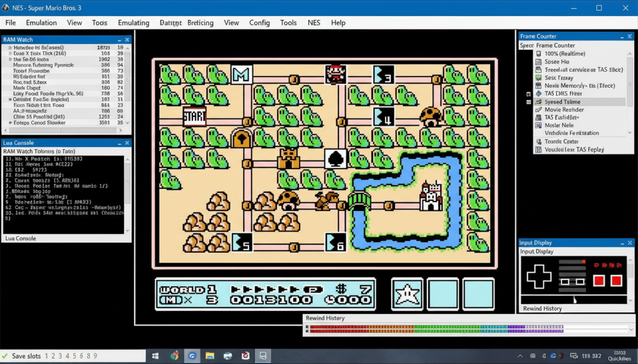The height and width of the screenshot is (364, 638).
Task: Click the level 3 tile on world map
Action: [383, 75]
